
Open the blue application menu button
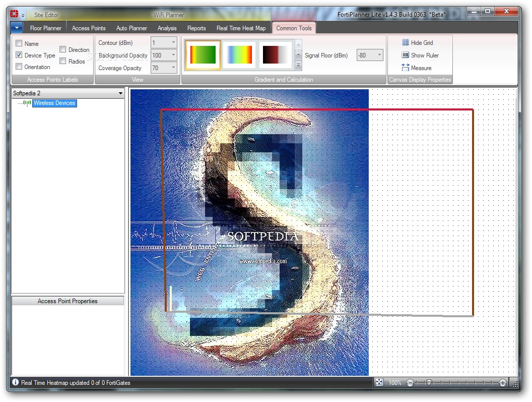pyautogui.click(x=17, y=28)
